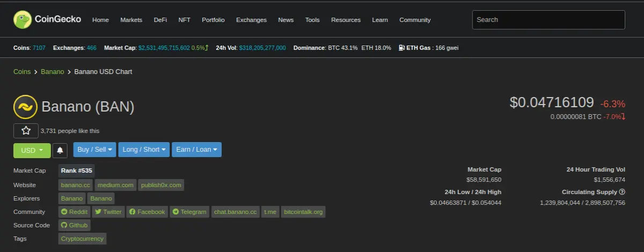Open the medium.com website link

pyautogui.click(x=115, y=185)
